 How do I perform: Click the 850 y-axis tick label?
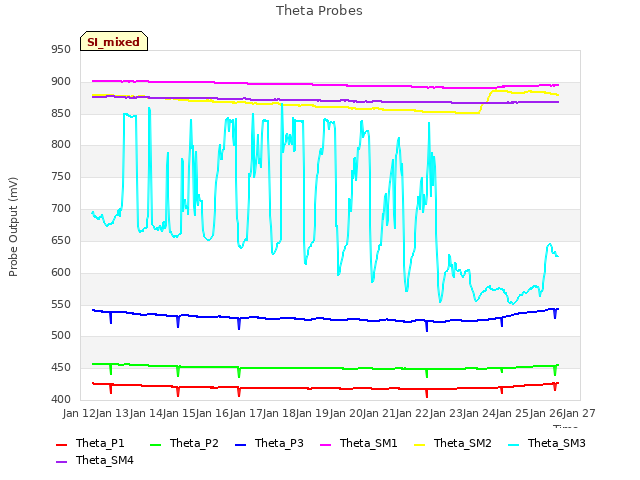tap(61, 113)
